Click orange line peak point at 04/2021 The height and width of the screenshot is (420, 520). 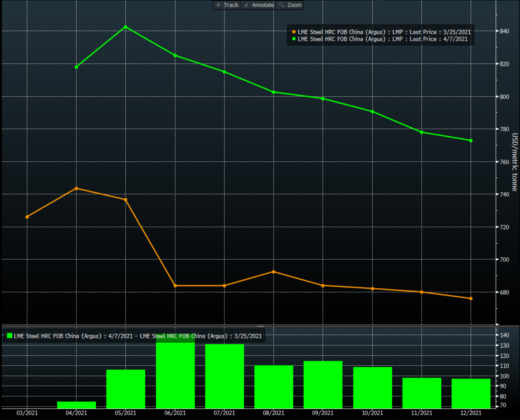coord(76,189)
